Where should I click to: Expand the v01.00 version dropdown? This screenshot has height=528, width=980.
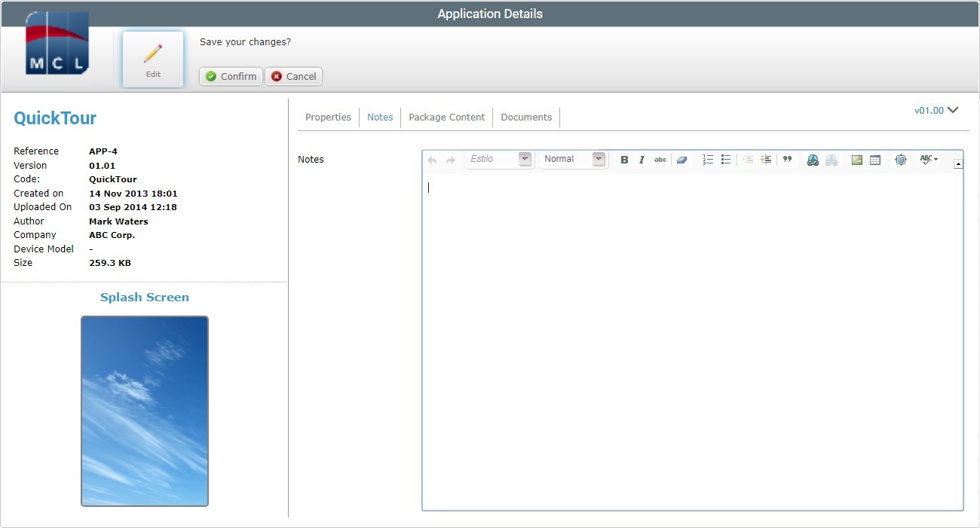click(x=936, y=110)
